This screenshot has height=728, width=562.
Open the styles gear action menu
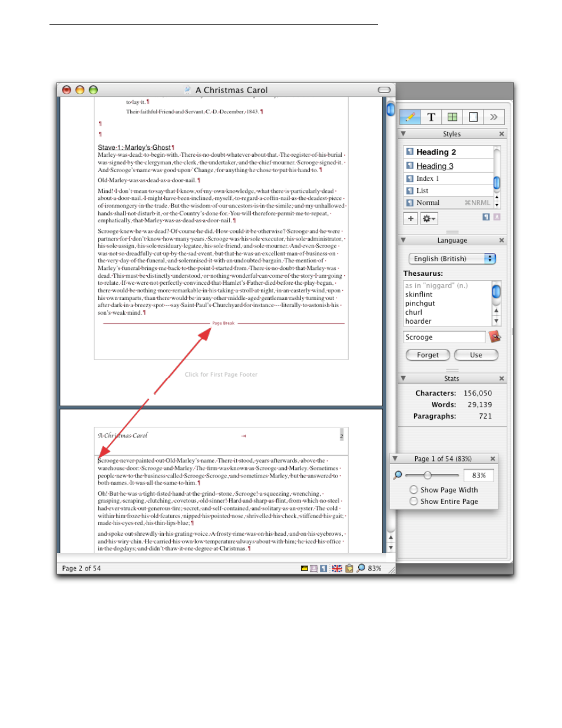(x=429, y=219)
